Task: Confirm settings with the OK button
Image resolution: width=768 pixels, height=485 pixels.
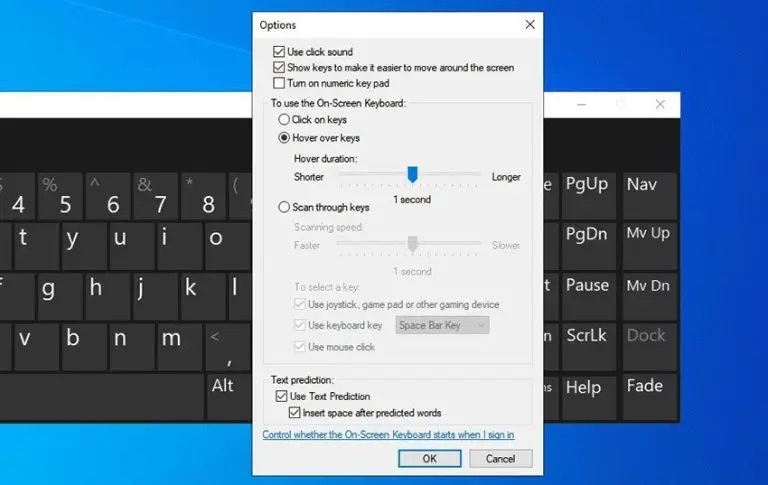Action: tap(429, 459)
